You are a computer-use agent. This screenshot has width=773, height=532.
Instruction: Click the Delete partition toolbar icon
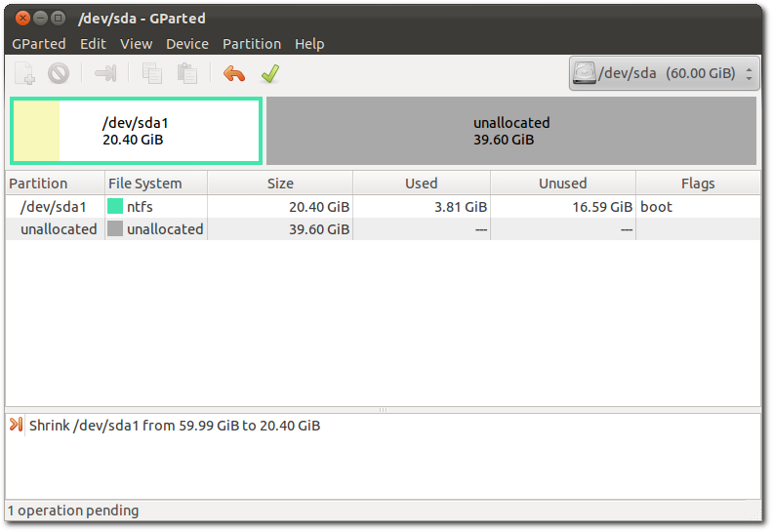pyautogui.click(x=59, y=73)
